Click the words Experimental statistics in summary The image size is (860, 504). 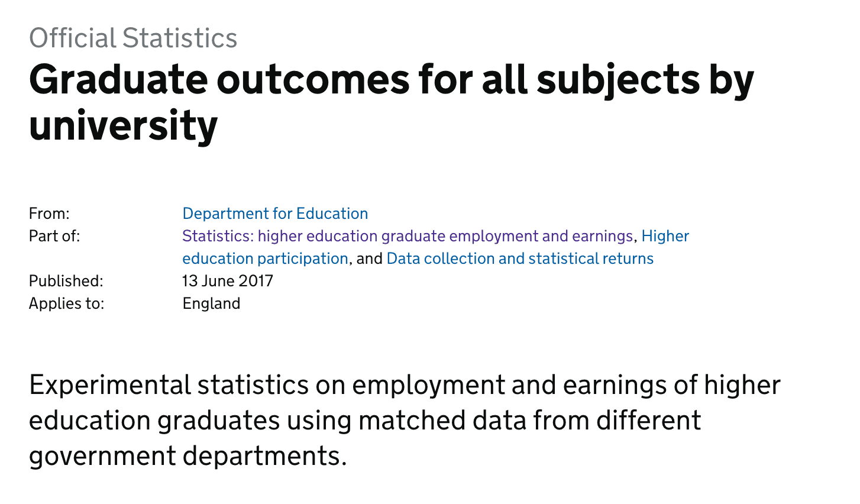[169, 385]
